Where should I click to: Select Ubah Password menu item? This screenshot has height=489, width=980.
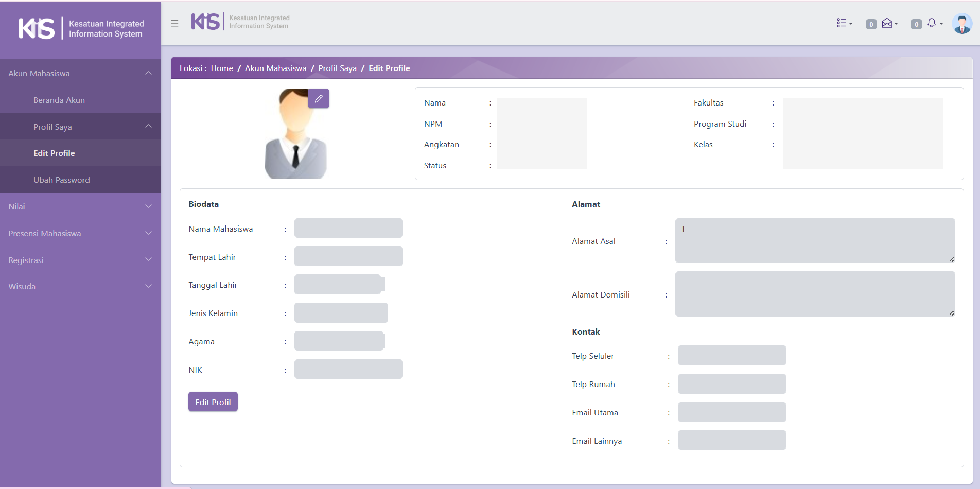61,180
